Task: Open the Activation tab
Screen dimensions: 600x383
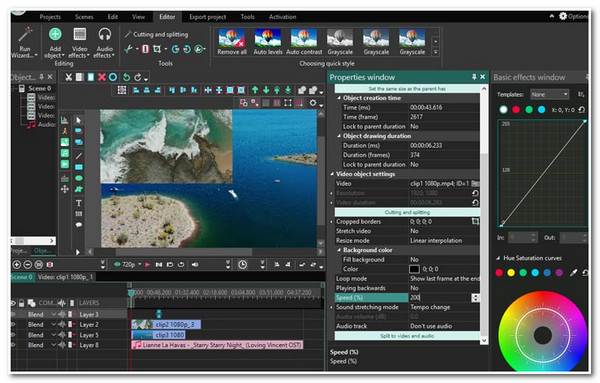Action: pos(282,16)
